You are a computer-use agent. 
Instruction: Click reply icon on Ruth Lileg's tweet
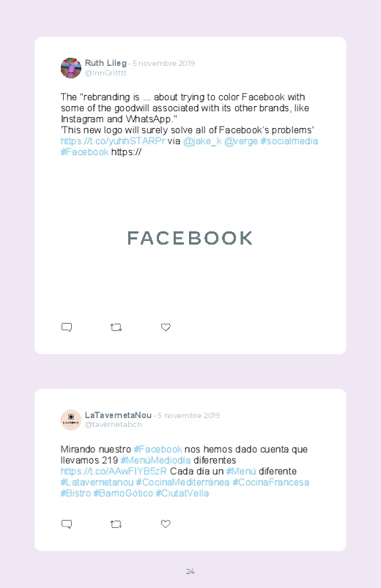[x=67, y=327]
